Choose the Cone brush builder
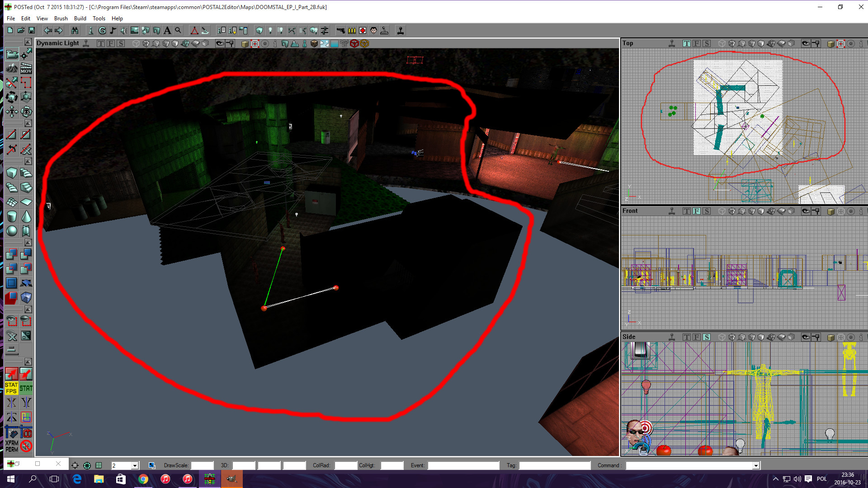Screen dimensions: 868x488 26,216
